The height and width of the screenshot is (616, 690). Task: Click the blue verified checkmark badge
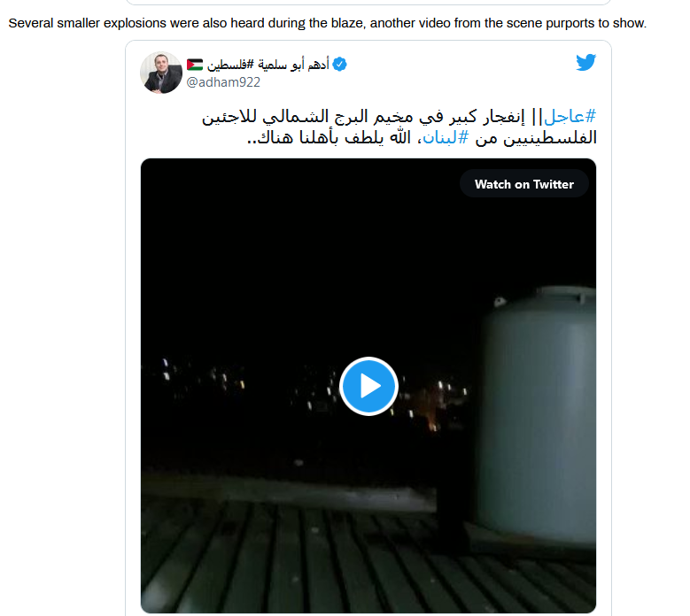[x=339, y=65]
